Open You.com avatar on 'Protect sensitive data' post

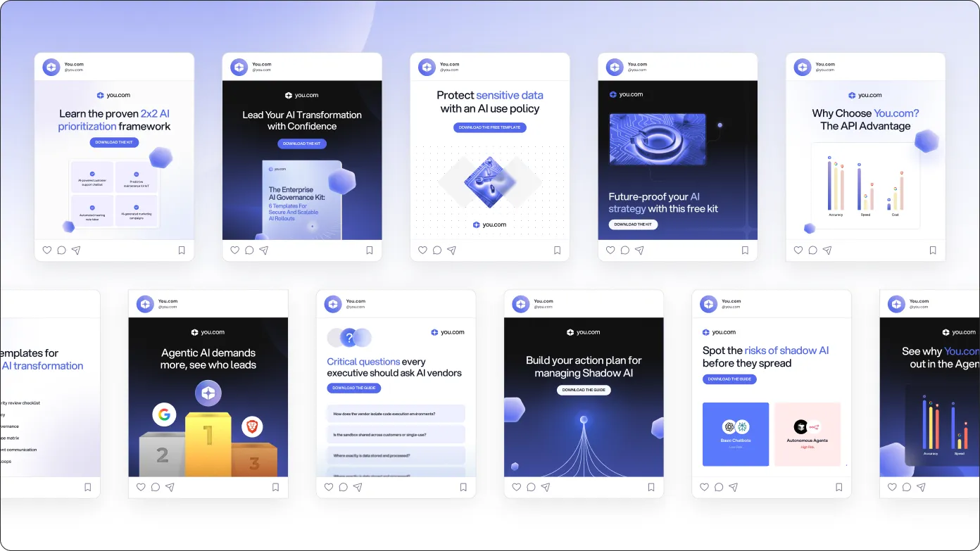click(427, 67)
